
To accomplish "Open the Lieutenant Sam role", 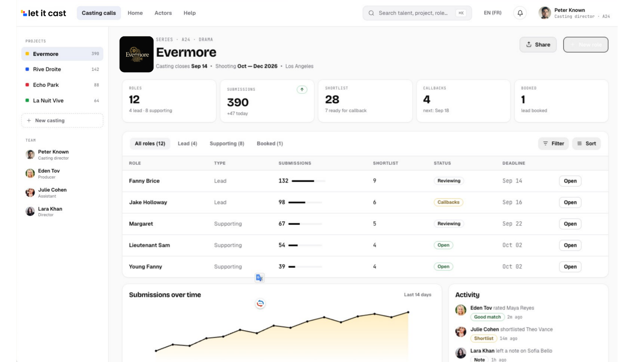I will [570, 245].
